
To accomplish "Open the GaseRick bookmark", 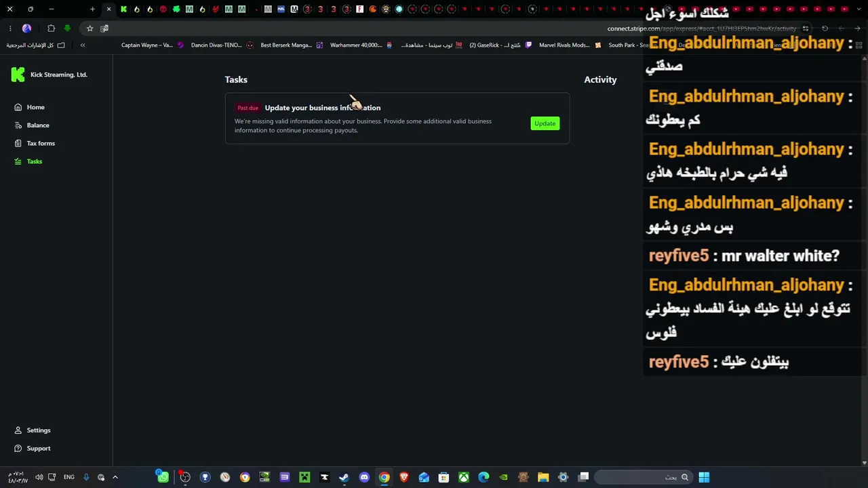I will (500, 45).
